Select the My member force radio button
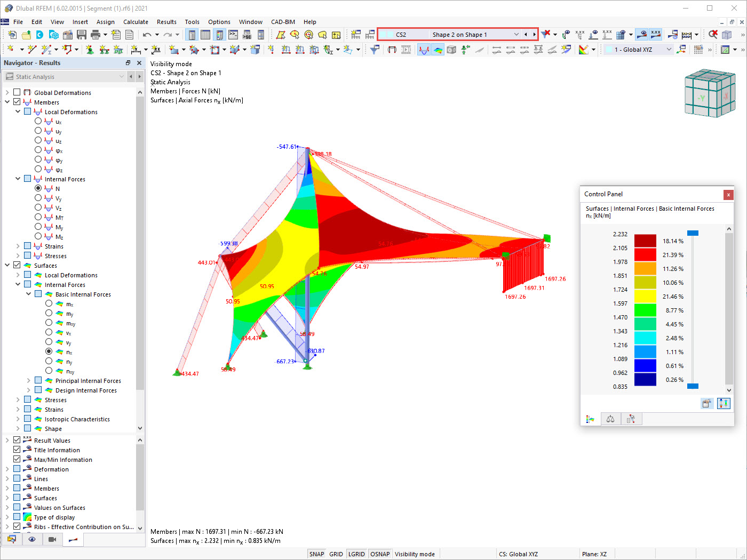This screenshot has height=560, width=747. [38, 227]
